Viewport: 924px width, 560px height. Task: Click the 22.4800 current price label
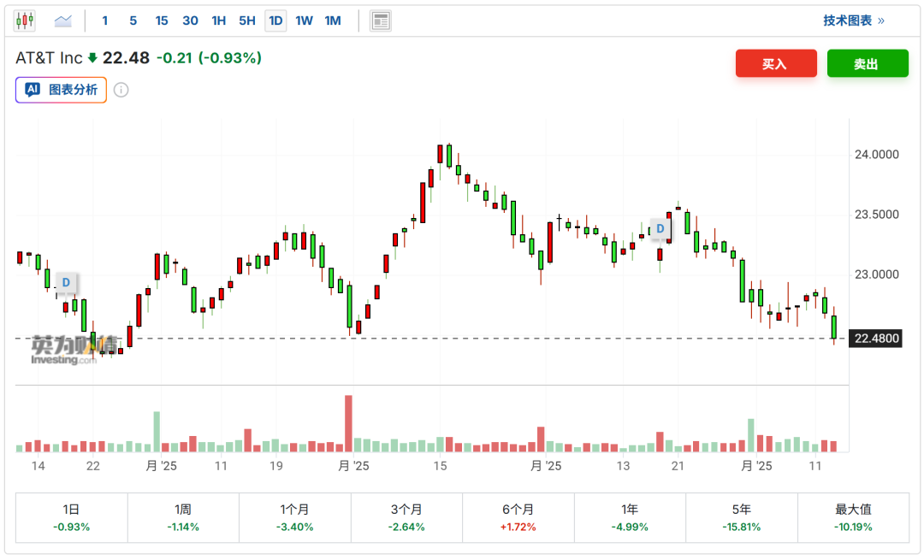876,339
